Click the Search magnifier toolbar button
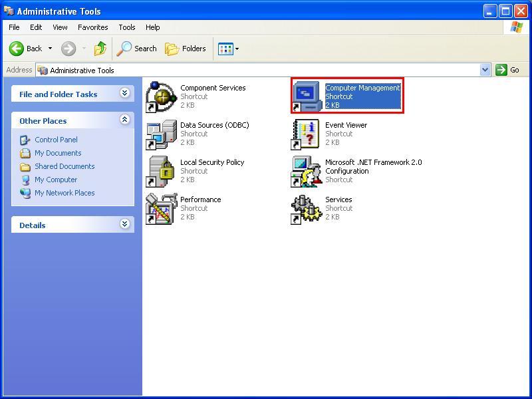 point(136,49)
